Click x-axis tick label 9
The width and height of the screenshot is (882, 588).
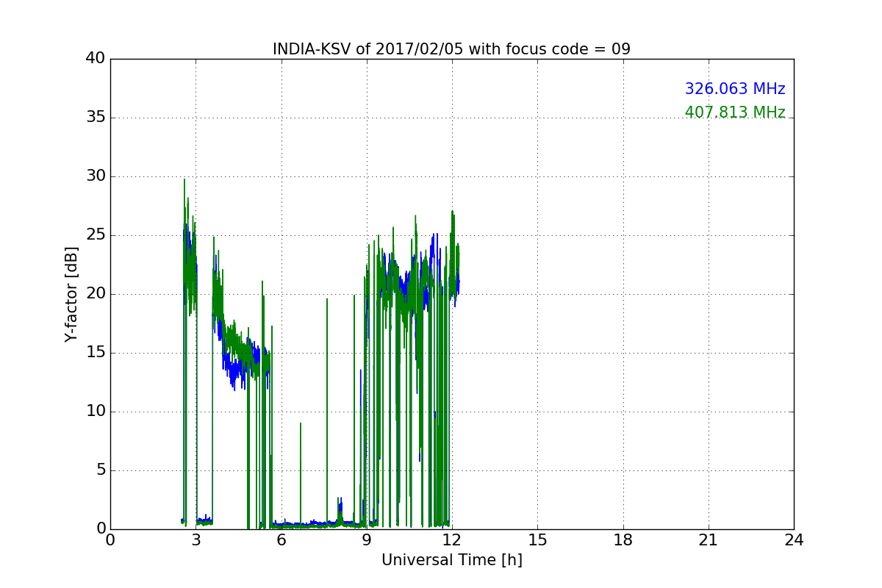click(367, 540)
